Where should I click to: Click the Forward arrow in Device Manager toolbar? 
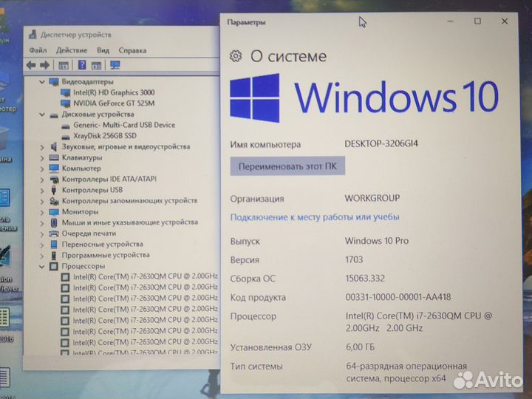pos(45,65)
